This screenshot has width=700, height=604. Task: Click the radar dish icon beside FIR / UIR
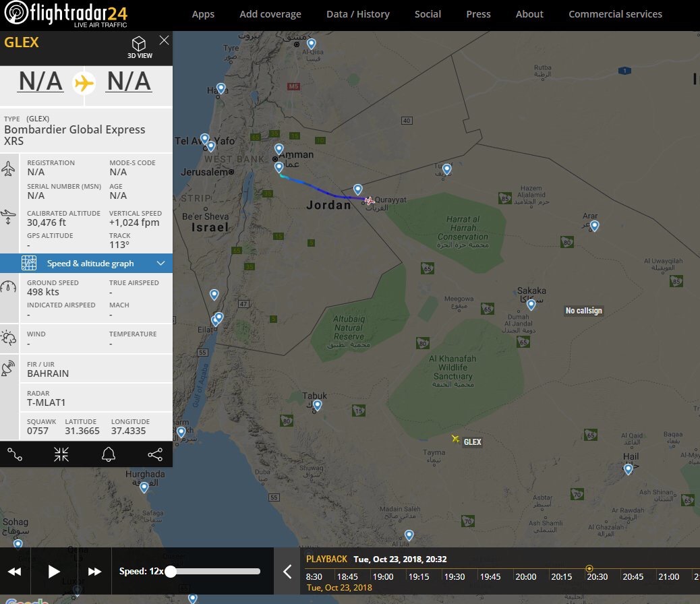click(x=9, y=368)
